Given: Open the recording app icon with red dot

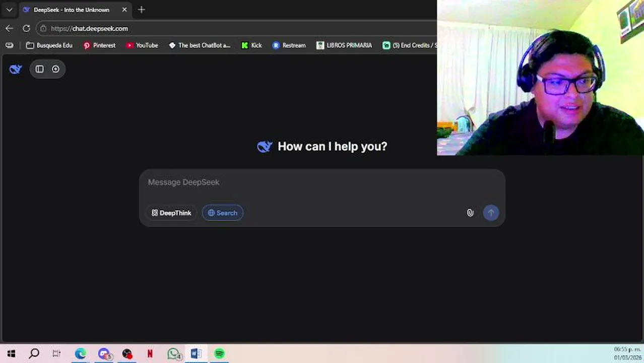Looking at the screenshot, I should click(x=127, y=354).
